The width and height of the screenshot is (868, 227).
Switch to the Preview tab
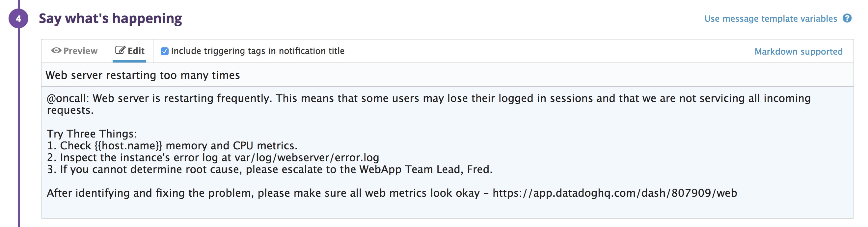coord(80,51)
